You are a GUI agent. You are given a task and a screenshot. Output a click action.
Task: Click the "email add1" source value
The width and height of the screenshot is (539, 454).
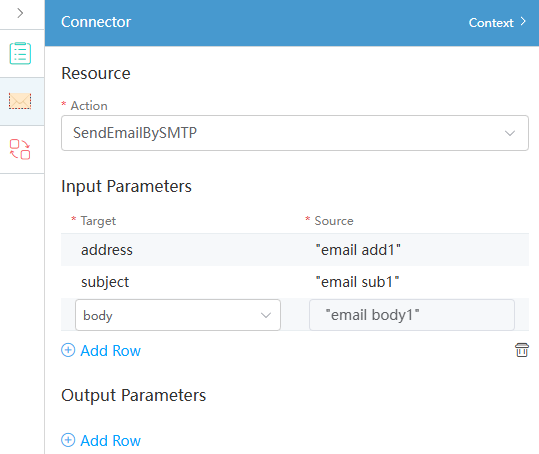[x=358, y=250]
